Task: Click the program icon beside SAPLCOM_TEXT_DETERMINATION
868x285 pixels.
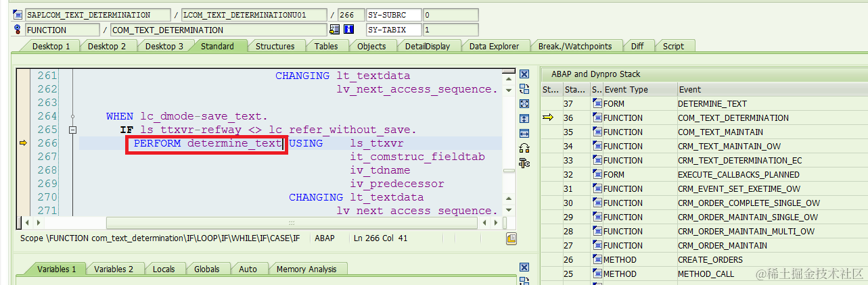Action: 18,15
